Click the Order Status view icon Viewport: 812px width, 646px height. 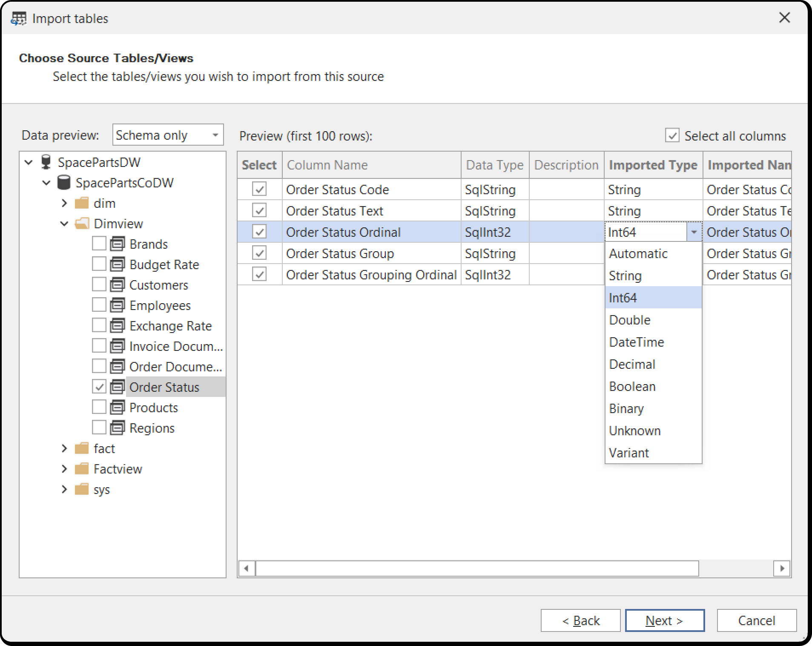click(x=117, y=387)
